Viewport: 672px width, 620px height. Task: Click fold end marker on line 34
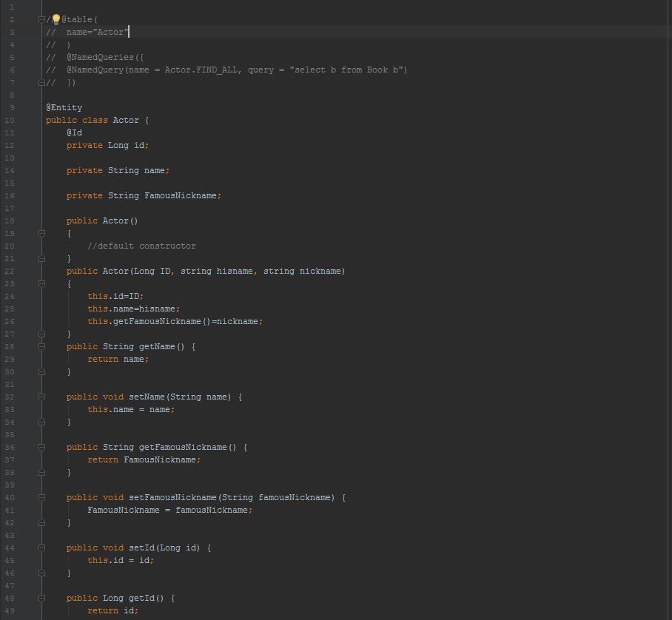tap(41, 422)
